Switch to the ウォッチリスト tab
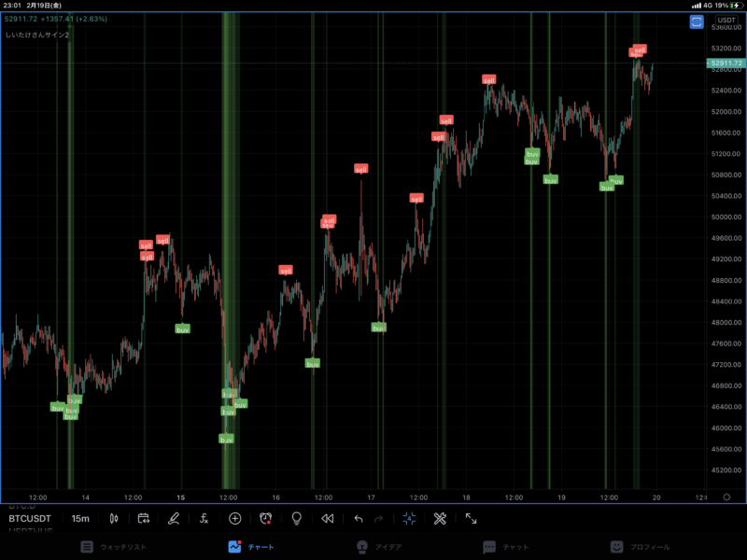 pos(114,547)
